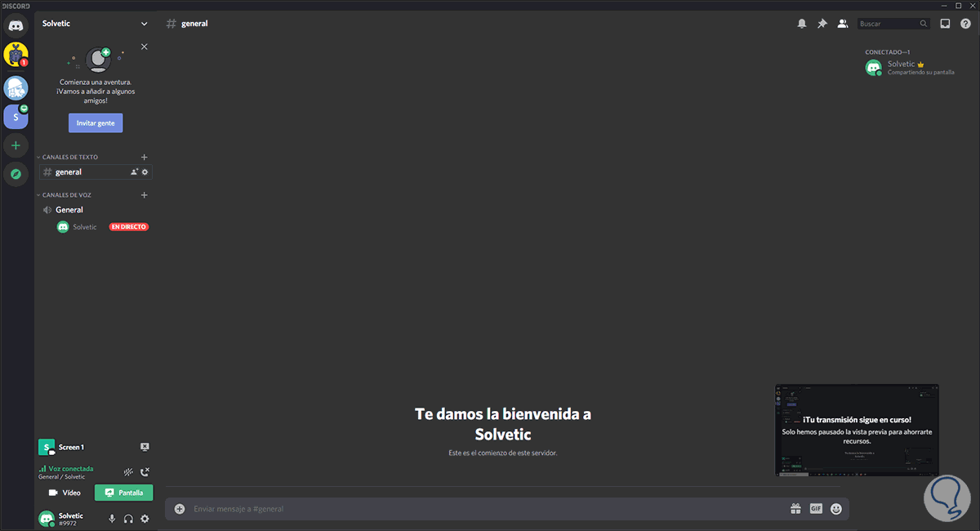Open the blue-white avatar server icon
This screenshot has height=531, width=980.
click(16, 87)
